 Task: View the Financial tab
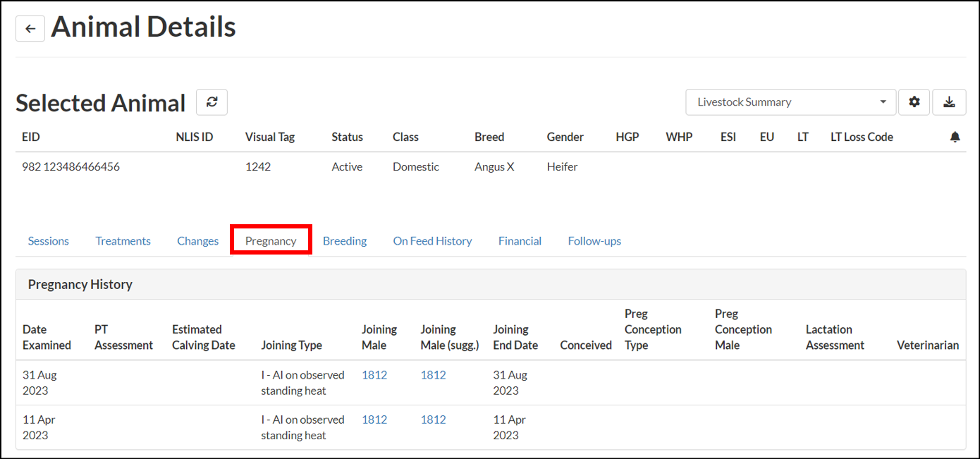click(x=520, y=241)
